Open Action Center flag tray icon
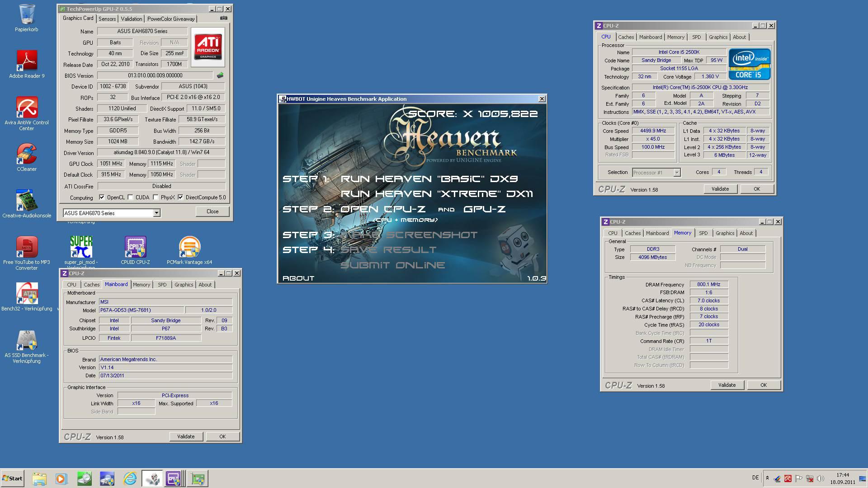Screen dimensions: 868x488 click(x=799, y=479)
